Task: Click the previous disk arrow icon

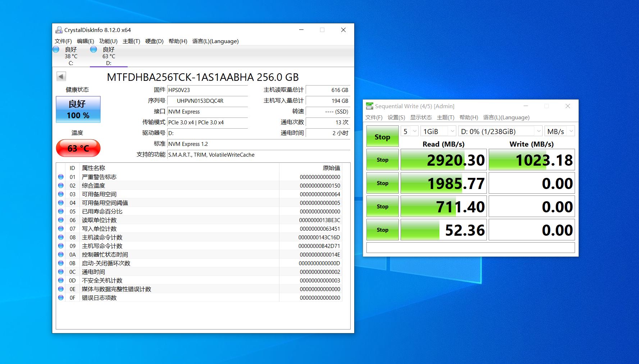Action: (61, 77)
